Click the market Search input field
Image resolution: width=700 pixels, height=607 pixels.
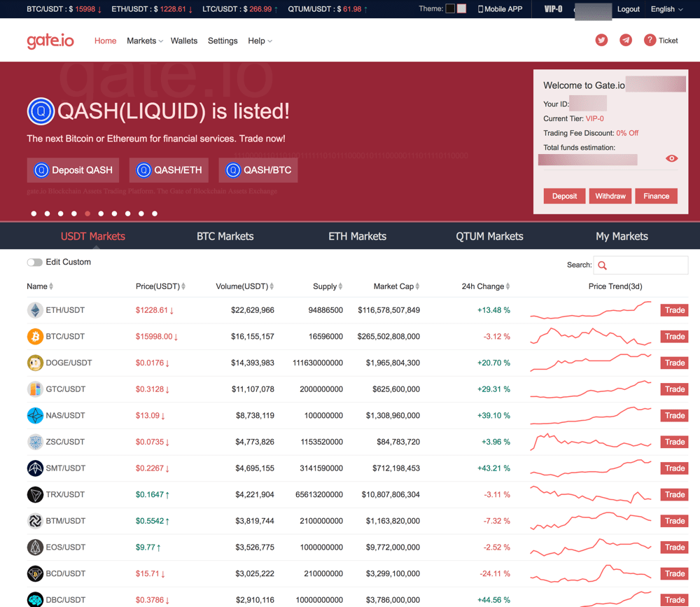click(640, 265)
